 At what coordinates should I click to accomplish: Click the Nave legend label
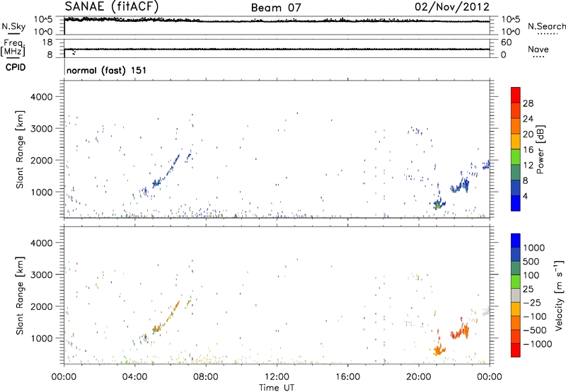coord(538,49)
